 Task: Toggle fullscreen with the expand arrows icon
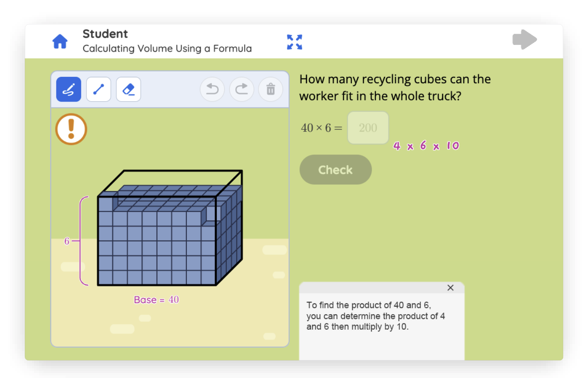tap(294, 42)
